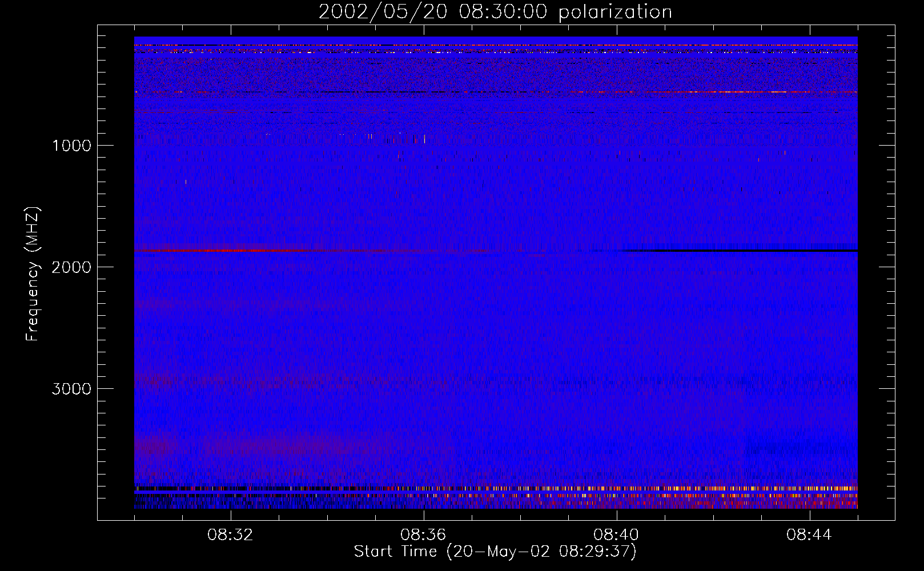Click the '3000' frequency tick label

(71, 389)
